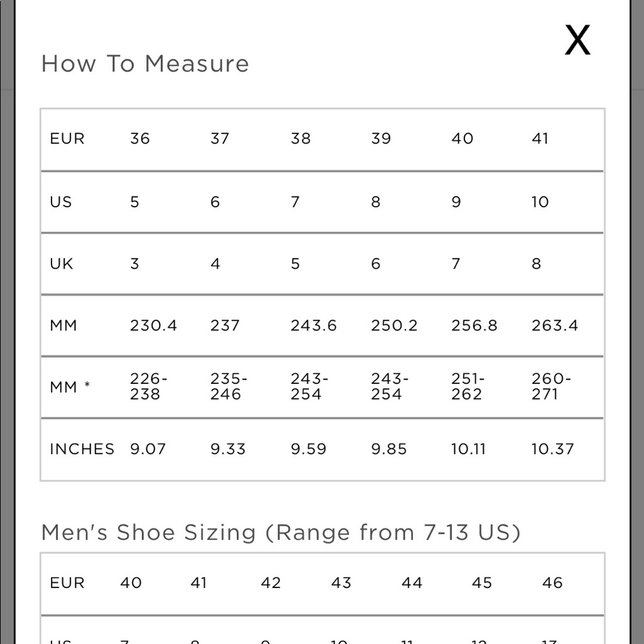Select the 260-271 MM range cell
Image resolution: width=644 pixels, height=644 pixels.
tap(551, 386)
